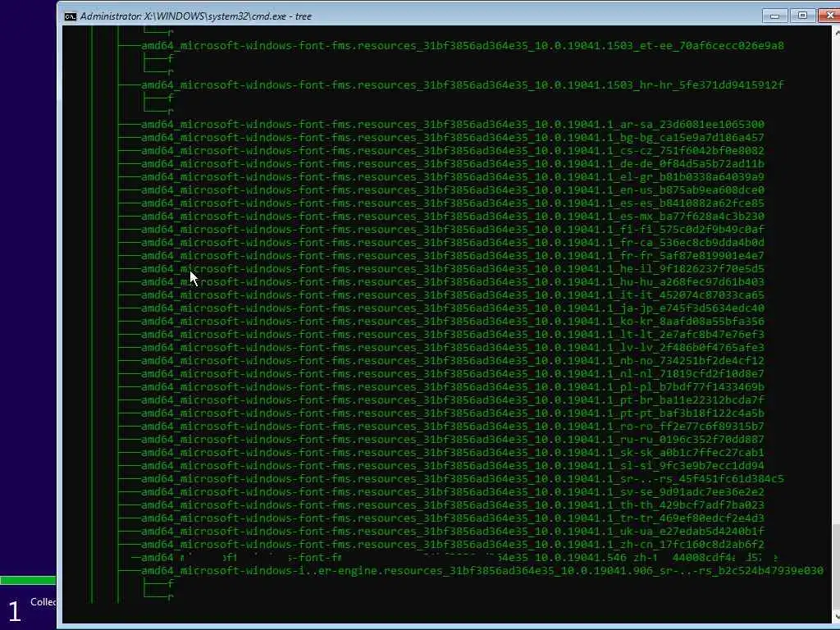Close the Administrator cmd.exe window
Screen dimensions: 840x630
(x=829, y=16)
